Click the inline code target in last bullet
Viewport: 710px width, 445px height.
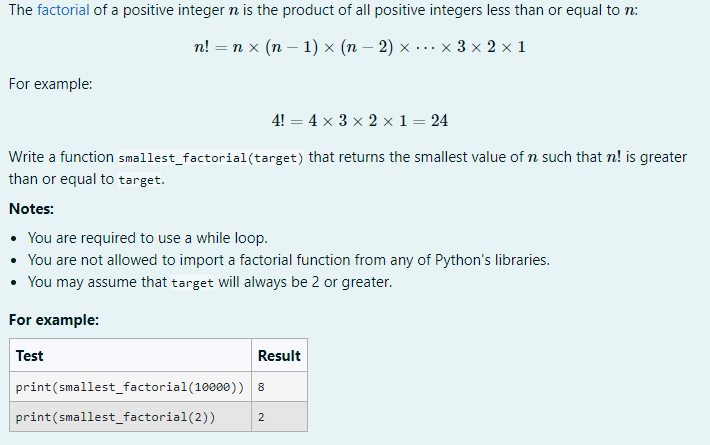[x=192, y=283]
